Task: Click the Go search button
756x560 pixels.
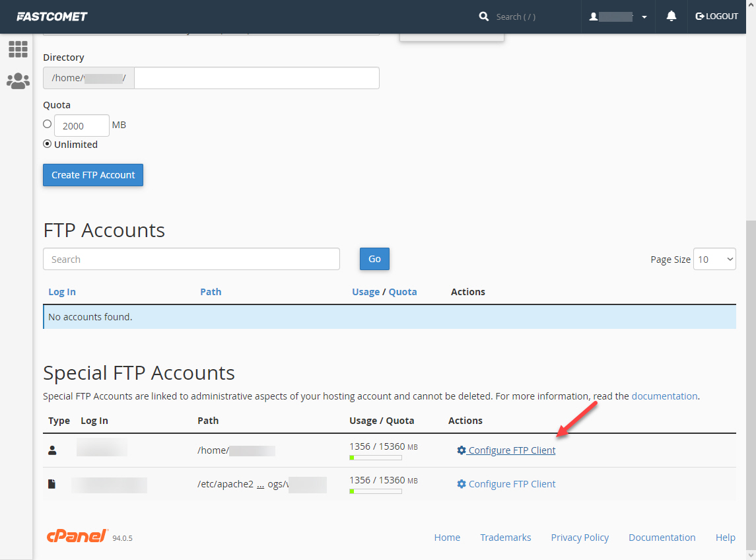Action: pos(374,259)
